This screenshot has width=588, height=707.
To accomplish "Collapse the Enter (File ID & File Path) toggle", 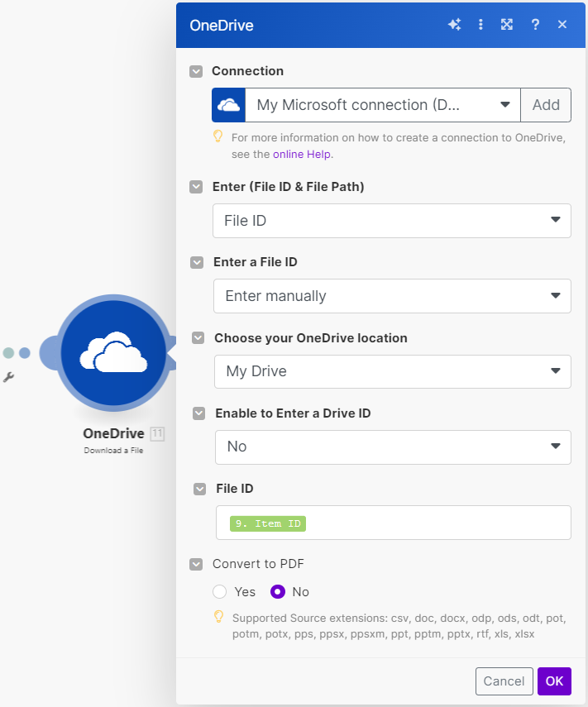I will click(196, 187).
